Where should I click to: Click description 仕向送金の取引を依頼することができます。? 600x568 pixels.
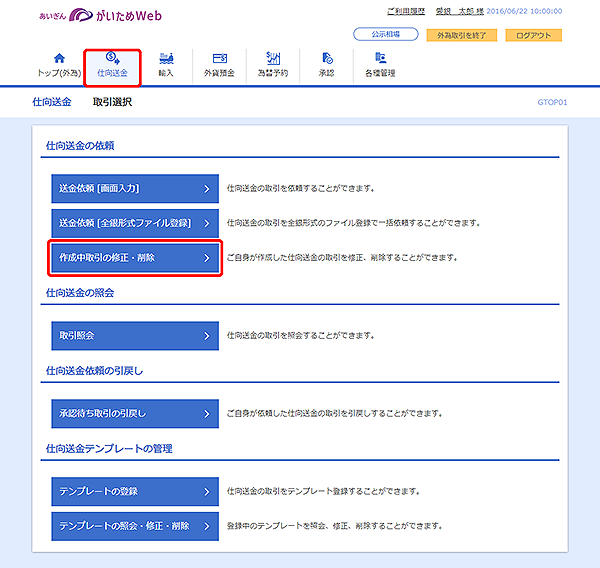[301, 188]
